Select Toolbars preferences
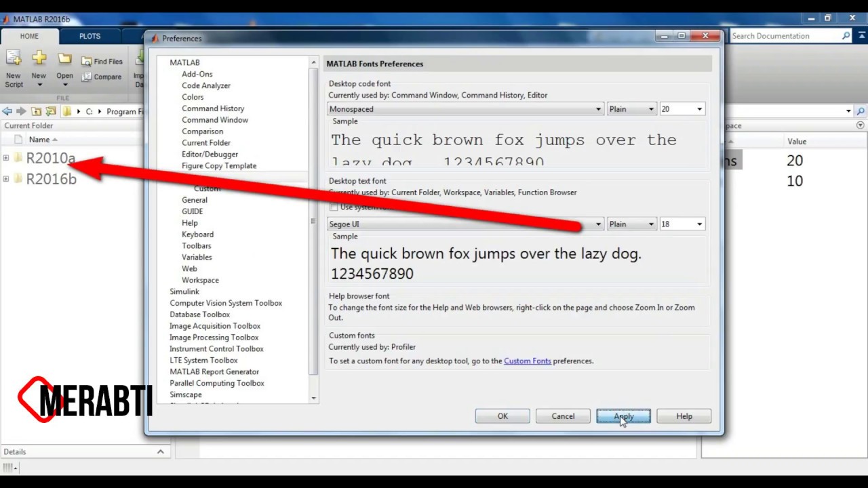 click(197, 246)
